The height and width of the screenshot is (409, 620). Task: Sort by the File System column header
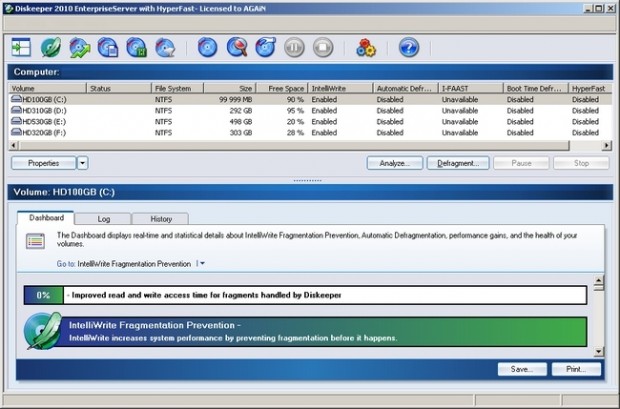pos(177,88)
